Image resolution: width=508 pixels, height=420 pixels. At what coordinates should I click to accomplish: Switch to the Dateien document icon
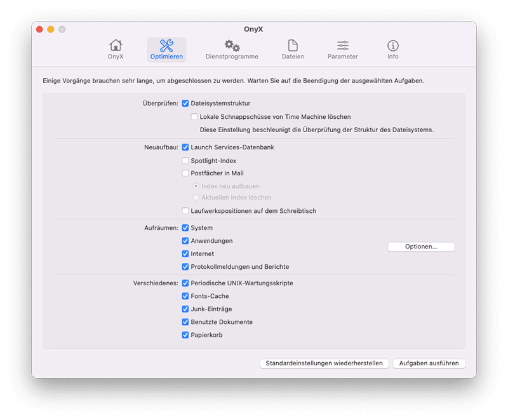click(293, 46)
